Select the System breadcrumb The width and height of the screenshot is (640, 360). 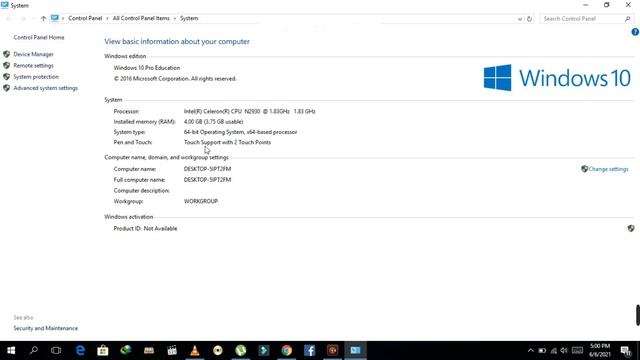pyautogui.click(x=189, y=18)
